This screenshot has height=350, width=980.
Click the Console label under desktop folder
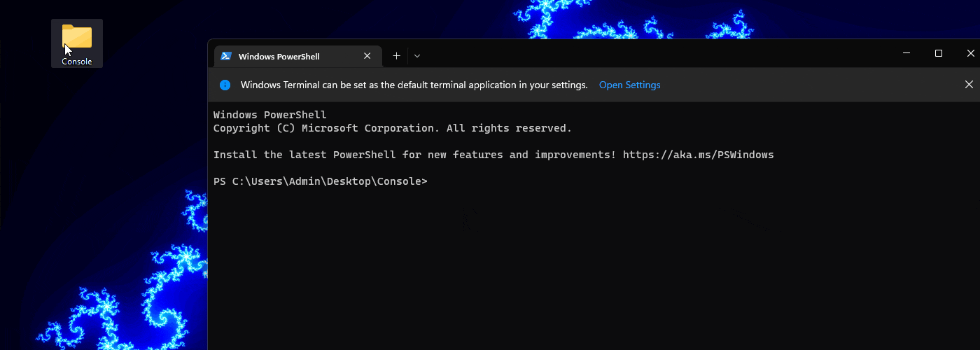click(x=77, y=62)
